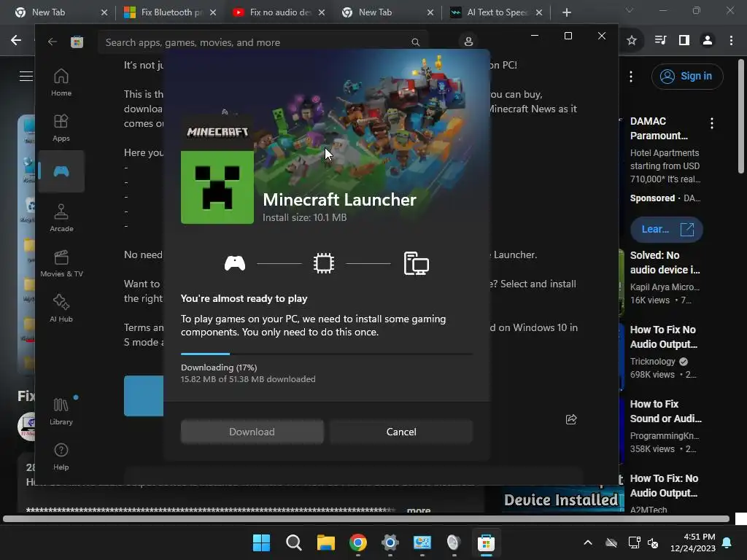Open Chrome media control icon
Screen dimensions: 747x560
tap(660, 41)
